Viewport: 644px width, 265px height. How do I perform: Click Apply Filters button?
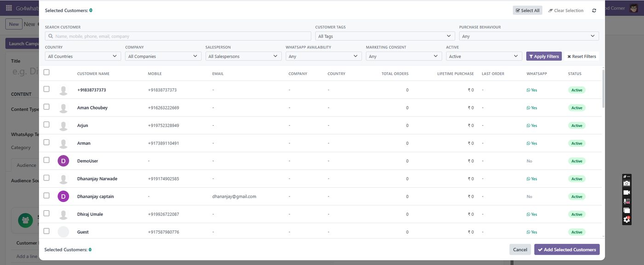pyautogui.click(x=544, y=56)
